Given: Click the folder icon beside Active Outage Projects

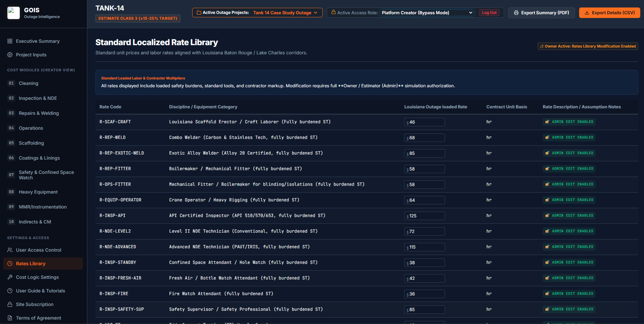Looking at the screenshot, I should (199, 13).
